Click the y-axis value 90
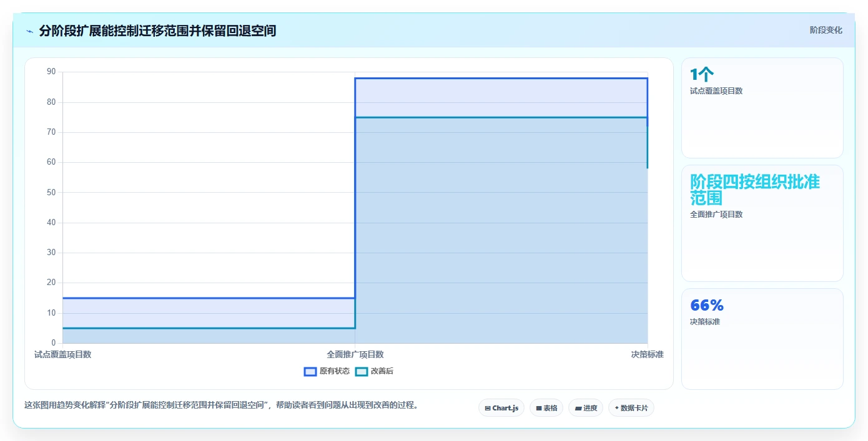This screenshot has height=441, width=868. point(51,72)
